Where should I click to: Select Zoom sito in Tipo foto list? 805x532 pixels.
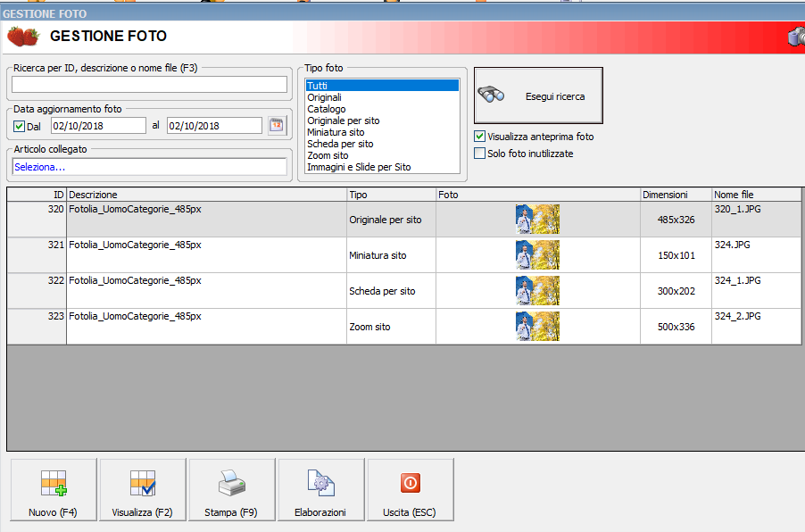[x=382, y=155]
